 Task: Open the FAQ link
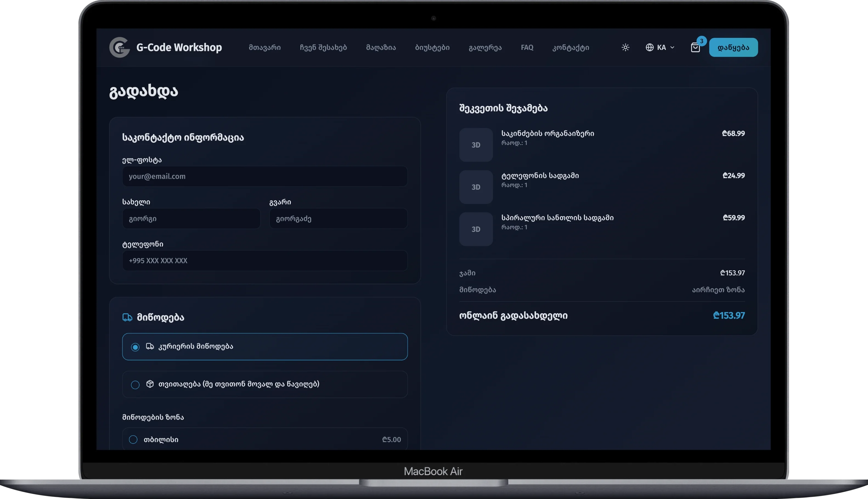coord(527,47)
